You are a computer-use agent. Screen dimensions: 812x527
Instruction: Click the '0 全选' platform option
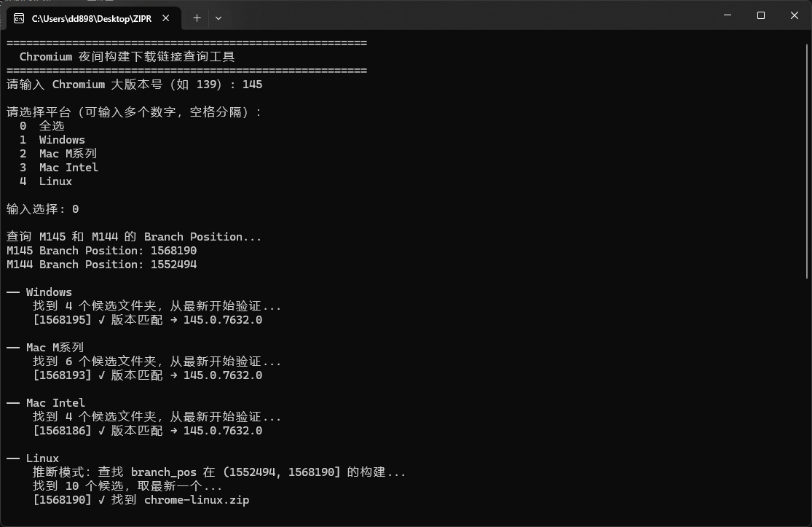pos(42,126)
